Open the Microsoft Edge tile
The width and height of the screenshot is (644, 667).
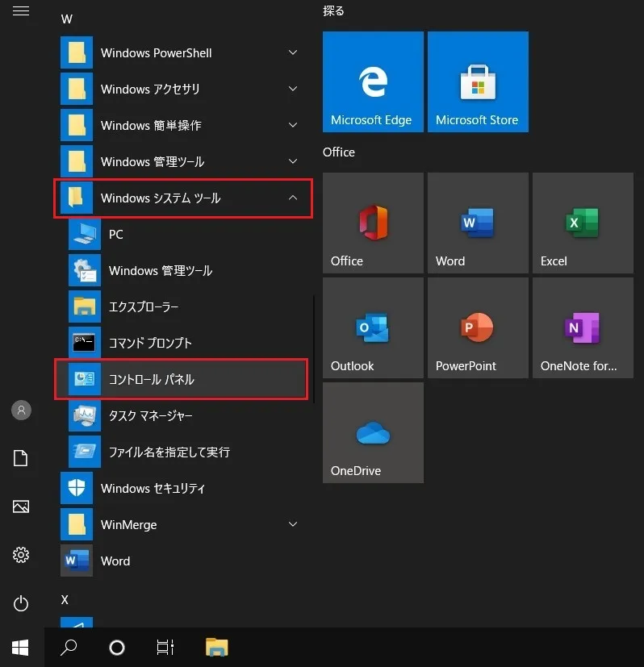(373, 81)
